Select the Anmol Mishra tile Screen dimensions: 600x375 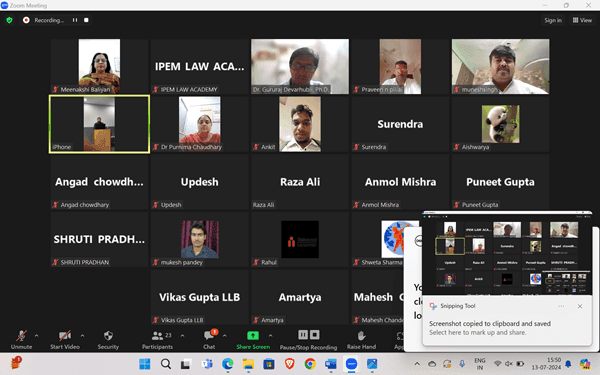click(400, 182)
